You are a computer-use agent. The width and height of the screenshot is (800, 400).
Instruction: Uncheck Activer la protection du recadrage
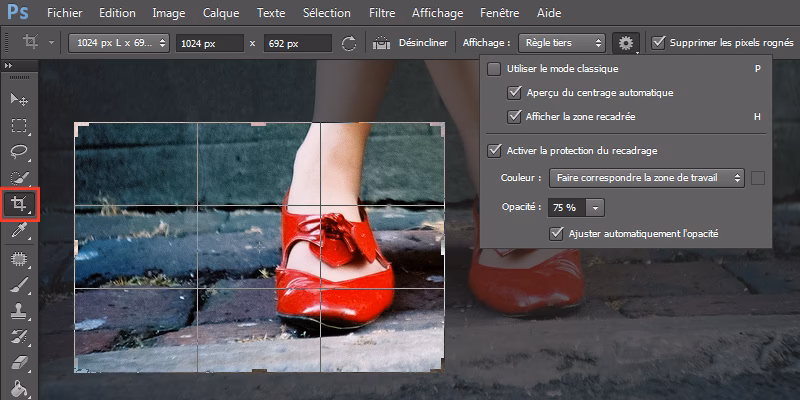click(x=494, y=151)
